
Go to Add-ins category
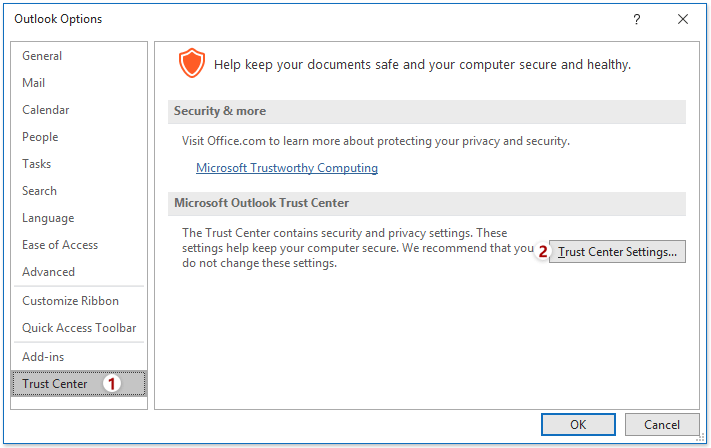click(x=43, y=357)
